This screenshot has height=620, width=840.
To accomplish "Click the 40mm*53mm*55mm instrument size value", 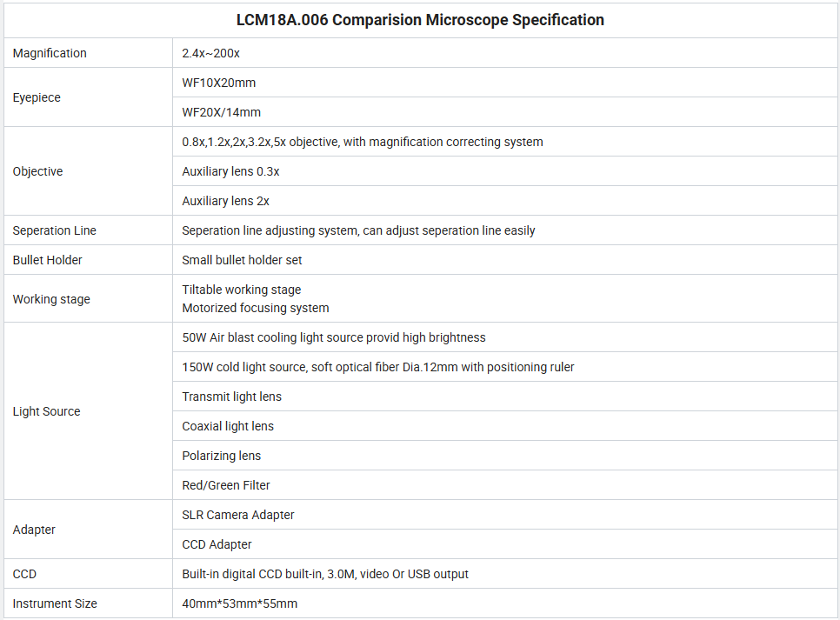I will click(239, 603).
